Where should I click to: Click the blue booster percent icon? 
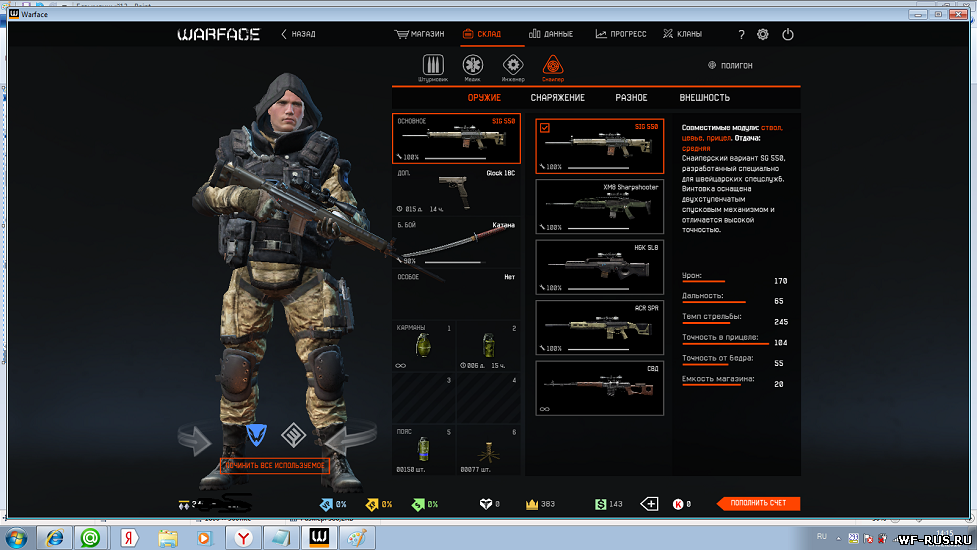click(x=326, y=504)
